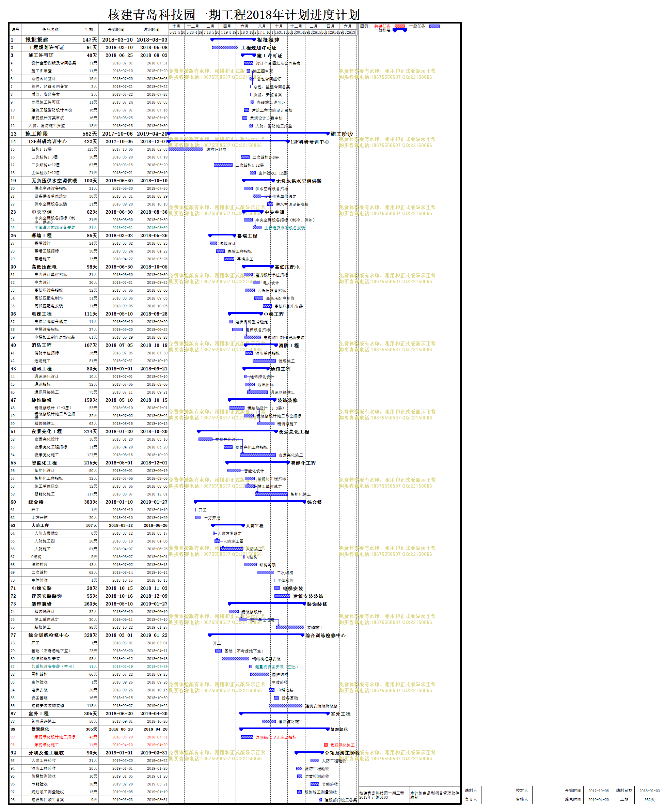Select task name 人防工程 in row 63
Image resolution: width=665 pixels, height=812 pixels.
pos(40,525)
